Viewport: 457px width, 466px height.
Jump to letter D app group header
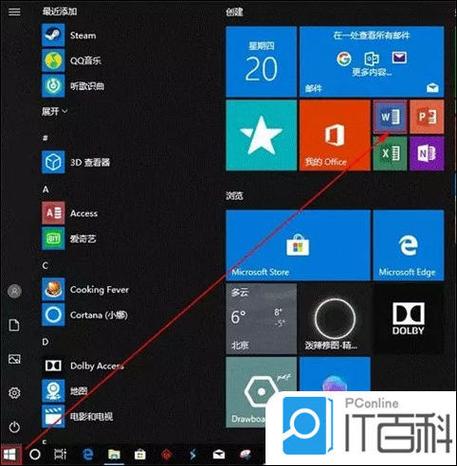pyautogui.click(x=46, y=342)
